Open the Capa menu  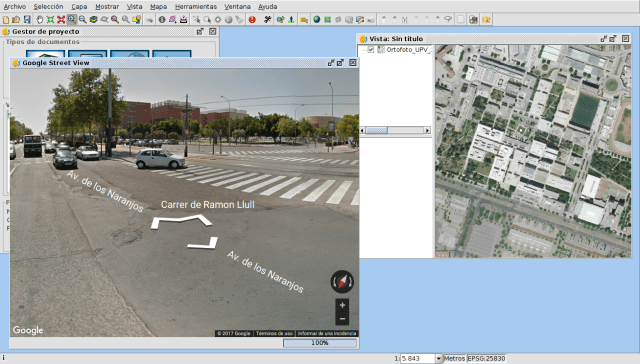pyautogui.click(x=79, y=7)
